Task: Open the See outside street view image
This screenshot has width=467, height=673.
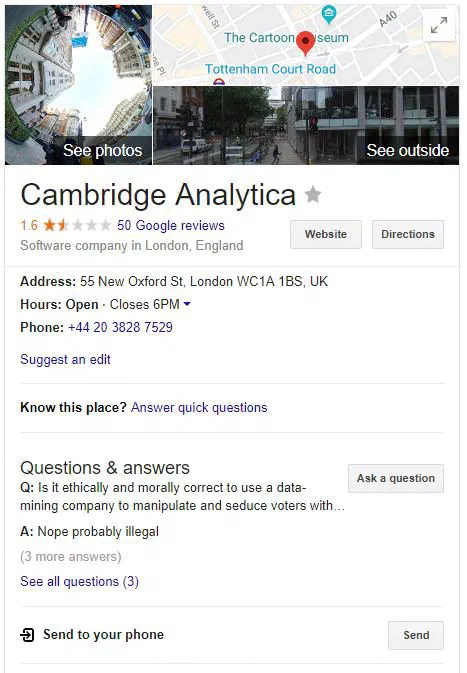Action: point(306,125)
